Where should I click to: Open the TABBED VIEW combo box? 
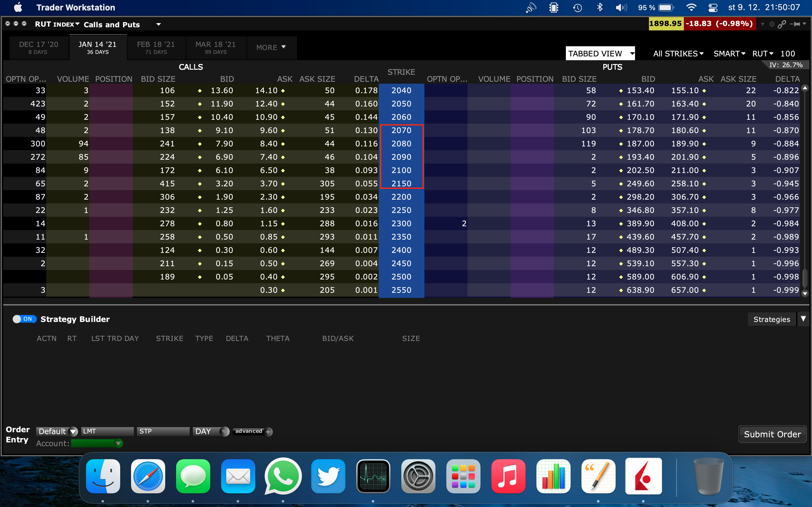(x=600, y=54)
